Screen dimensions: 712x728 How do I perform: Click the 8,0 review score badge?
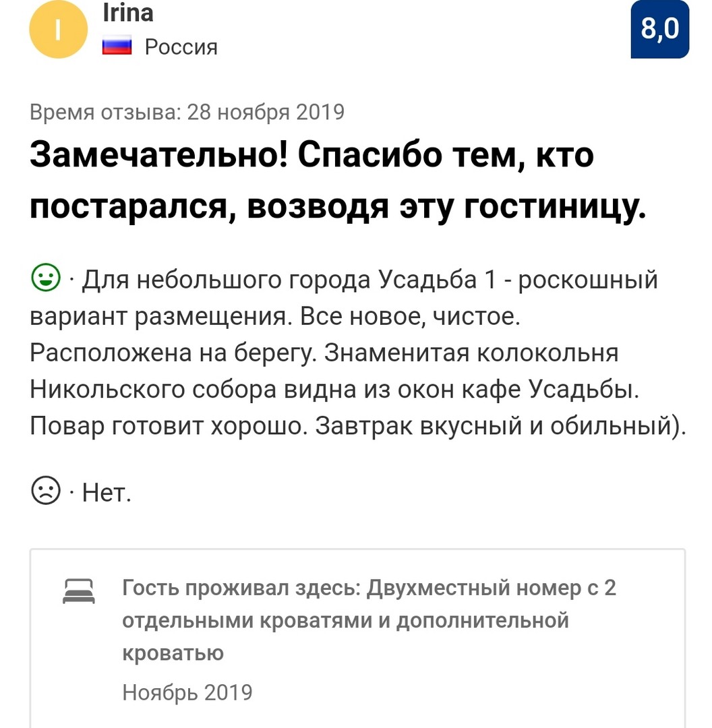click(659, 29)
